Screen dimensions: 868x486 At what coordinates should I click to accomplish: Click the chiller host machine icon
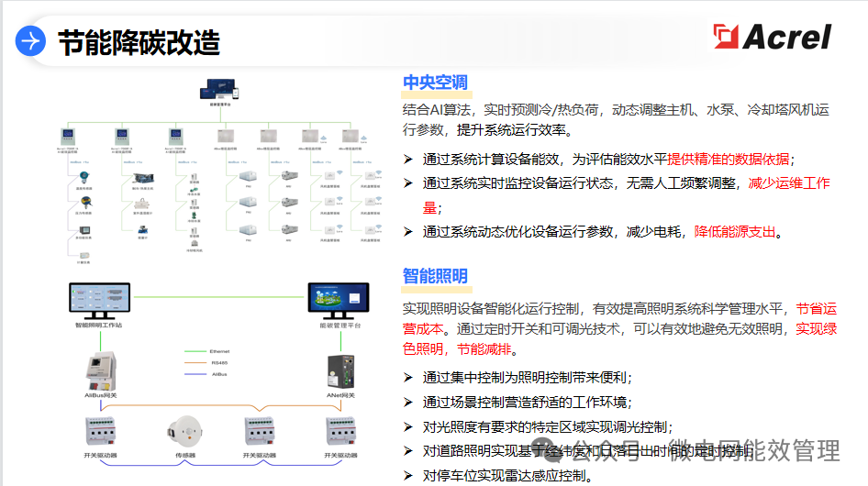point(143,178)
